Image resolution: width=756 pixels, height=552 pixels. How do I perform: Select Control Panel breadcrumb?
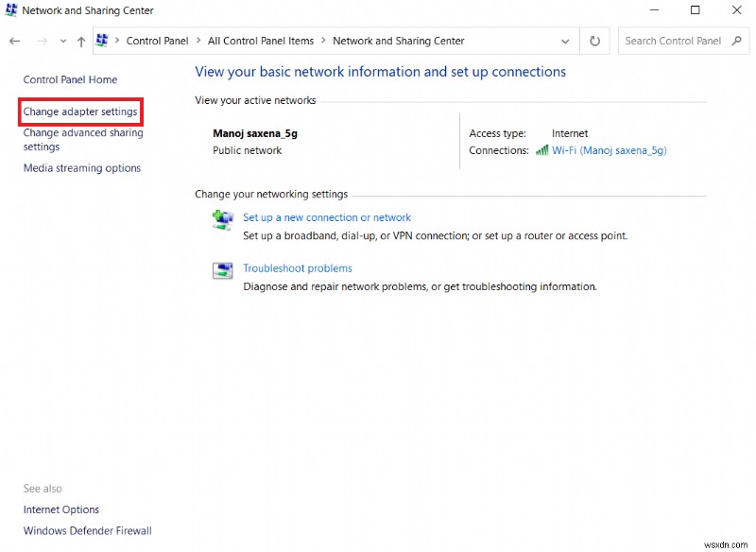(157, 41)
